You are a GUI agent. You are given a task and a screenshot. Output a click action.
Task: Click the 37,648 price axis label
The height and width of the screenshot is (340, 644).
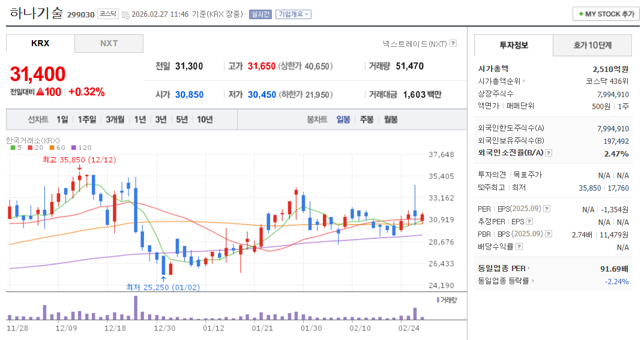coord(442,155)
